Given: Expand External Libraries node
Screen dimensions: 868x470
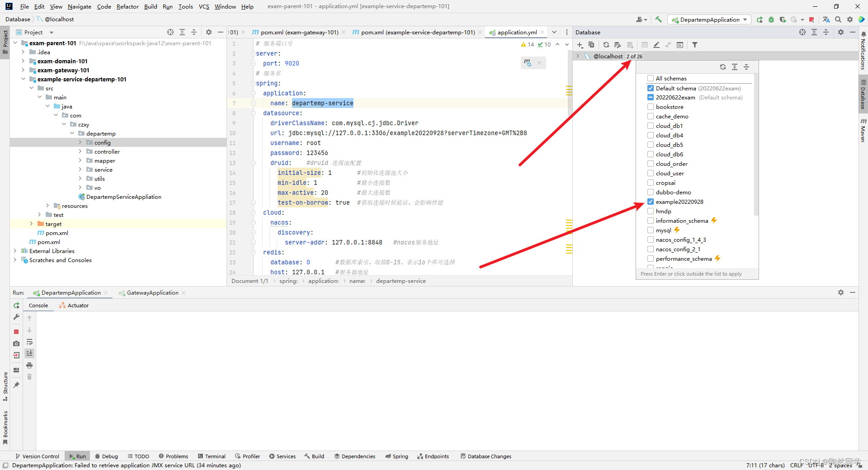Looking at the screenshot, I should [15, 251].
